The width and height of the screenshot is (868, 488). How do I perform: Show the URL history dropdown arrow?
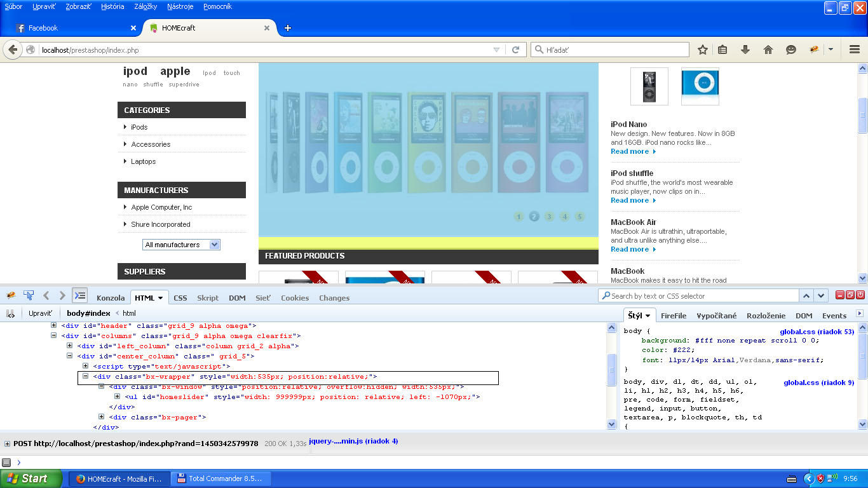click(497, 50)
